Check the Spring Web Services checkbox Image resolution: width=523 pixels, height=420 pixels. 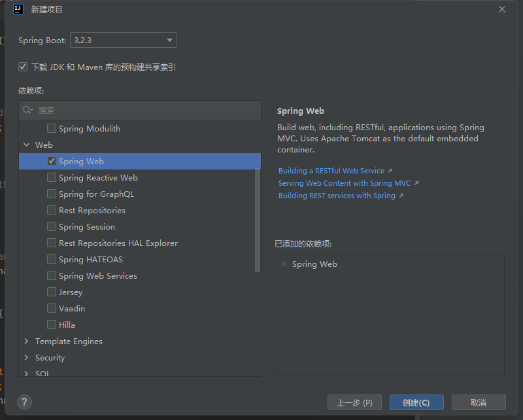point(52,275)
